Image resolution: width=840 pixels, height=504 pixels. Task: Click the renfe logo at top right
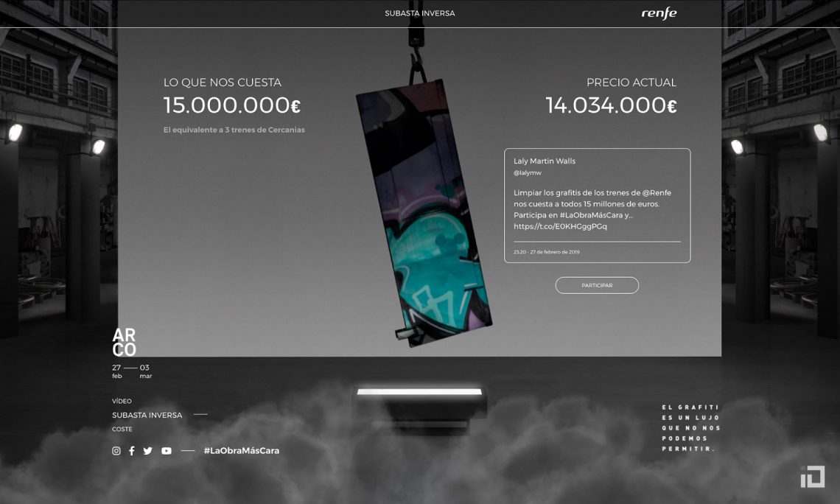[x=659, y=13]
